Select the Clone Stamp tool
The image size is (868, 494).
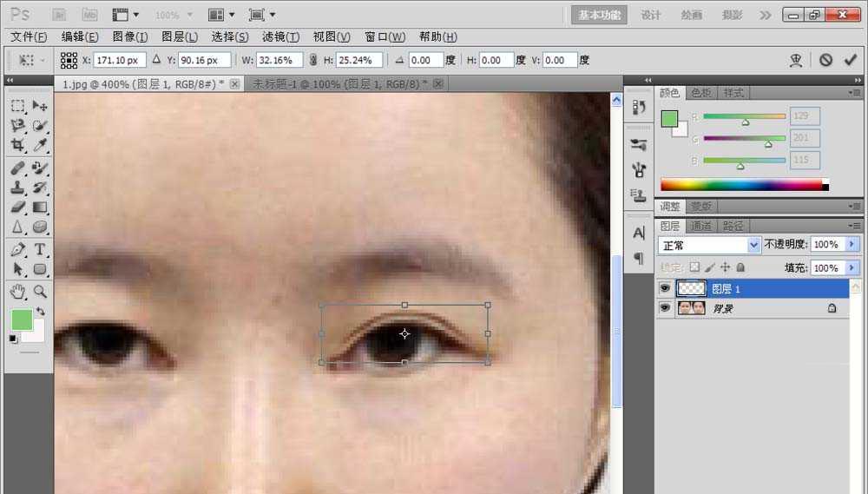pos(17,188)
